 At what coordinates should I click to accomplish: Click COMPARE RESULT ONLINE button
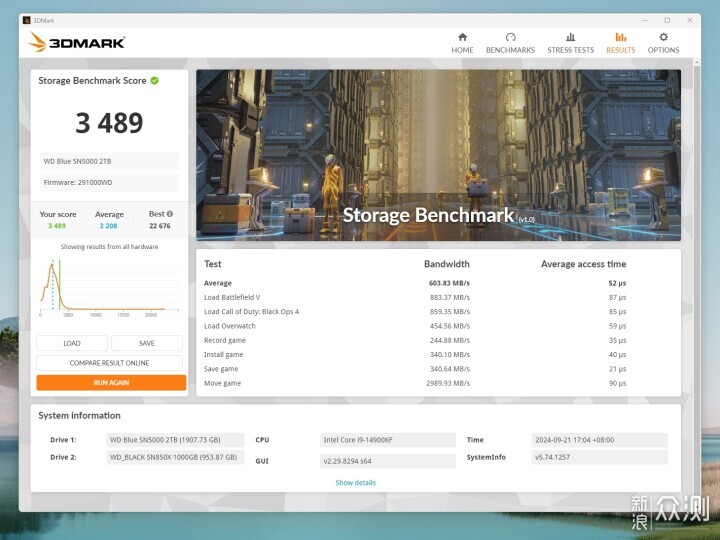[109, 363]
